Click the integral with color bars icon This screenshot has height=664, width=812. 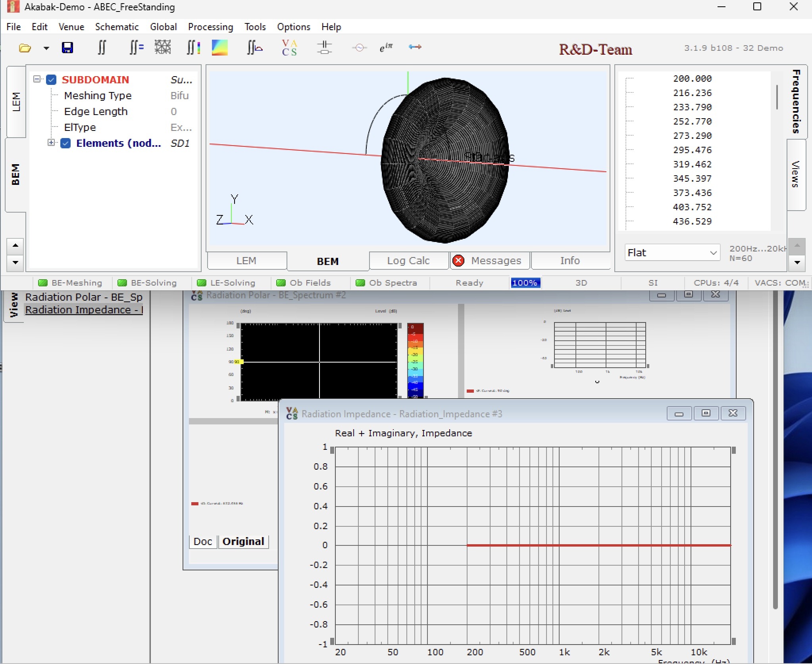[x=193, y=48]
